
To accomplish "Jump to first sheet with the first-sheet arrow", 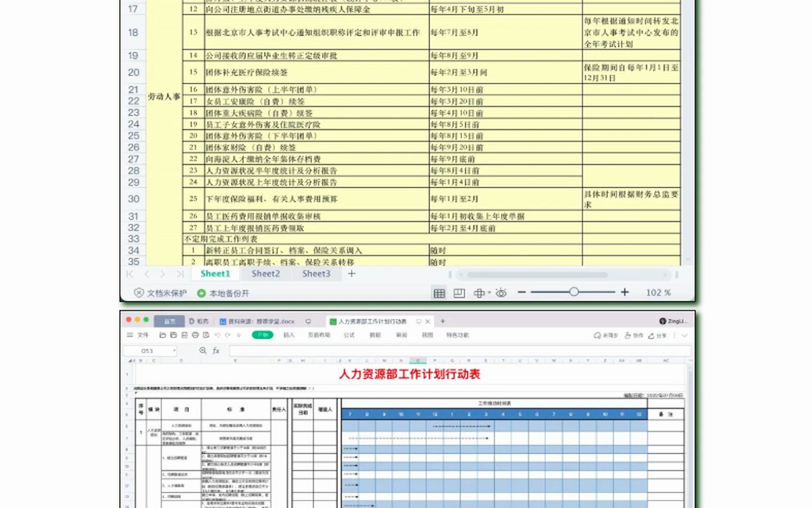I will (130, 274).
